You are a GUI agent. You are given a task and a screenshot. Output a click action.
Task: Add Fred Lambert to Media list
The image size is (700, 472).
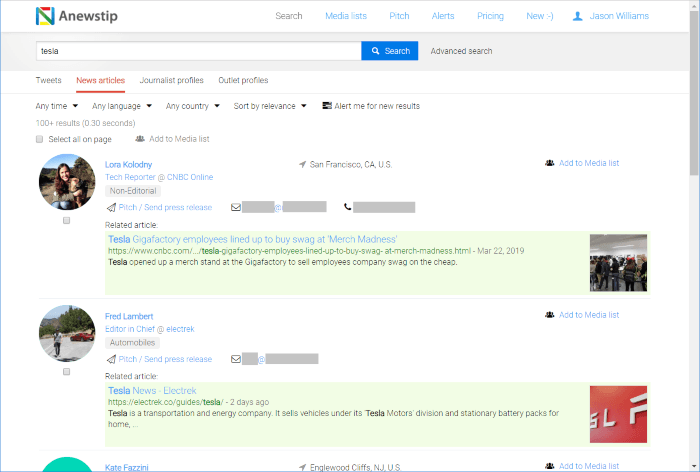589,315
